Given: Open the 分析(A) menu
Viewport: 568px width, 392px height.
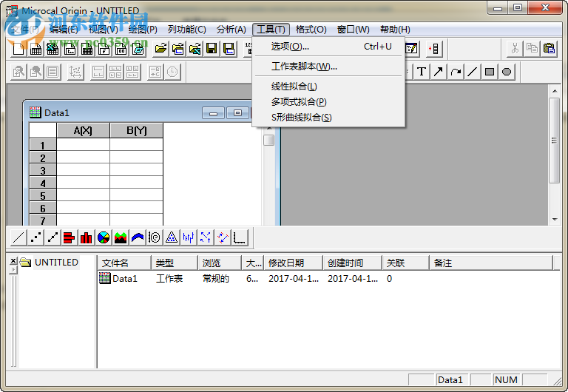Looking at the screenshot, I should coord(231,30).
